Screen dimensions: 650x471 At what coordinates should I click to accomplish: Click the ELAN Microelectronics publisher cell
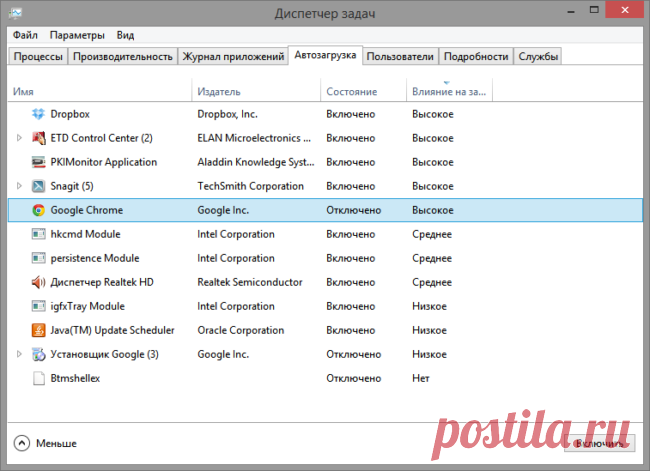coord(254,138)
